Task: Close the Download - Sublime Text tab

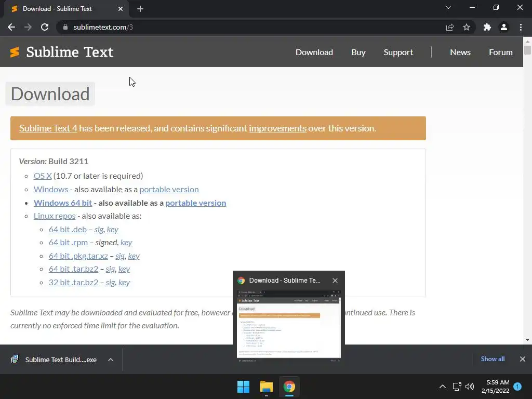Action: coord(121,9)
